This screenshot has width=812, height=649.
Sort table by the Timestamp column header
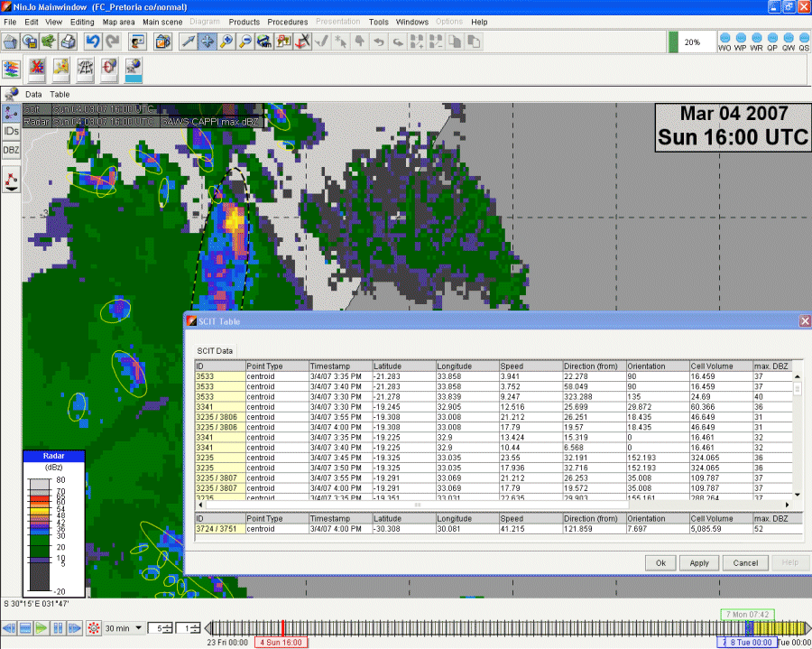click(x=340, y=366)
